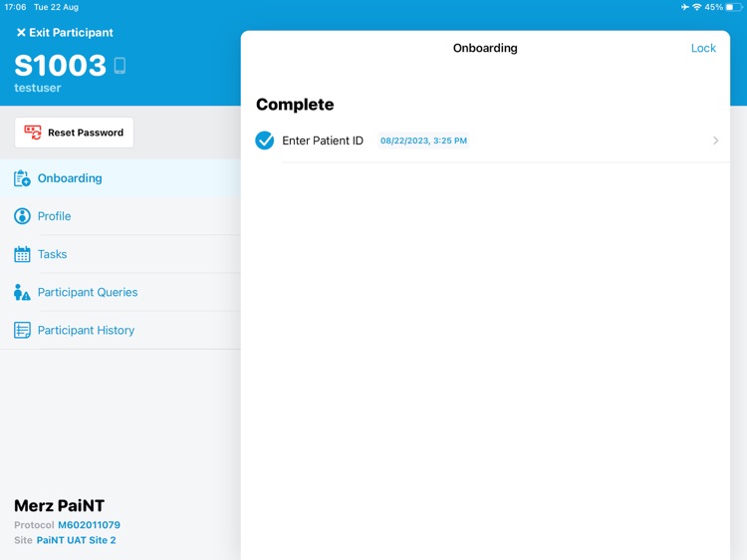
Task: Click the red Reset Password icon
Action: (x=33, y=133)
